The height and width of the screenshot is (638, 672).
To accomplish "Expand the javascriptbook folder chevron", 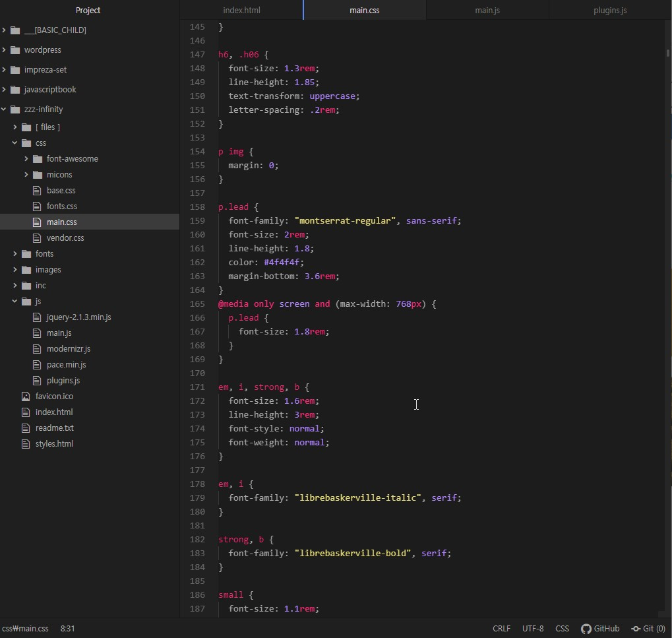I will point(4,89).
